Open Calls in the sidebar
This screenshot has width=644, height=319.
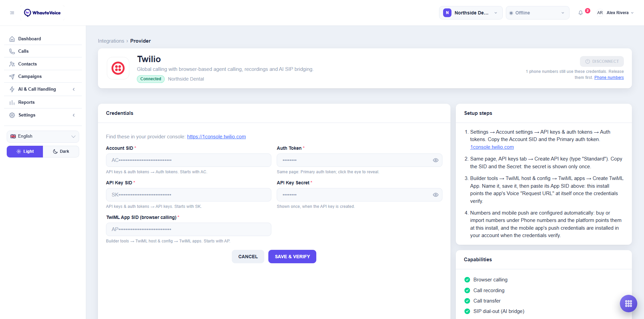click(43, 51)
